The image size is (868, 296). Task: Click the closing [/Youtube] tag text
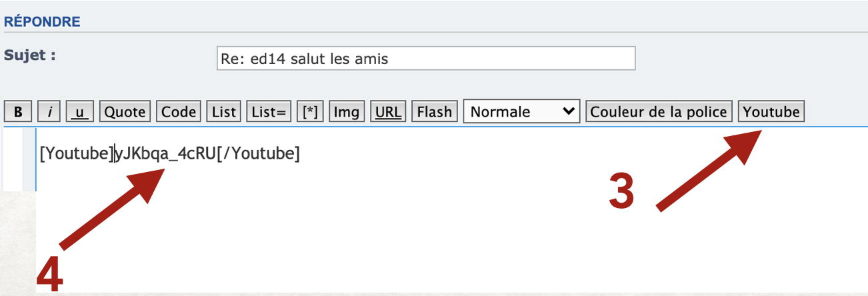point(259,154)
